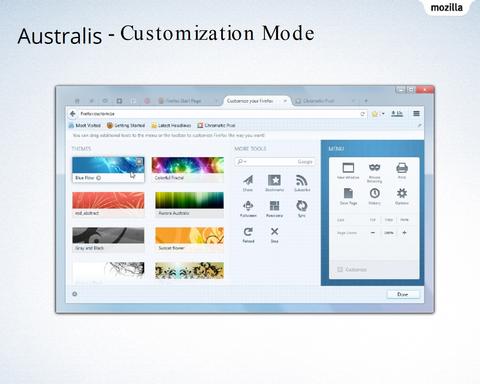Open the Most Visited bookmarks folder

(85, 125)
